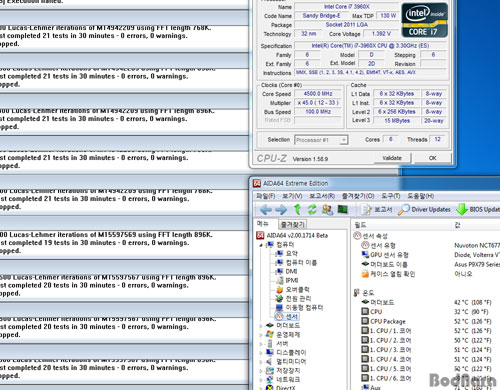Expand the 디스플레이 tree node
500x390 pixels.
[x=261, y=353]
